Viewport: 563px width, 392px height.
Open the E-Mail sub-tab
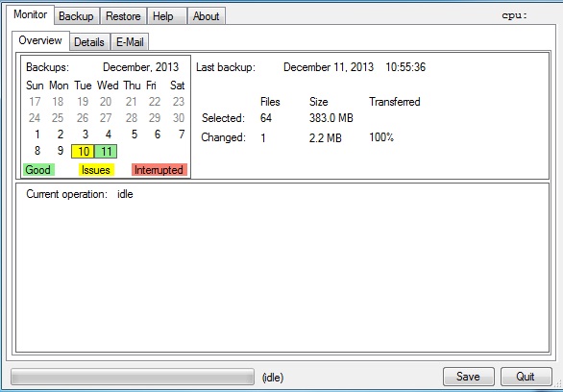130,42
